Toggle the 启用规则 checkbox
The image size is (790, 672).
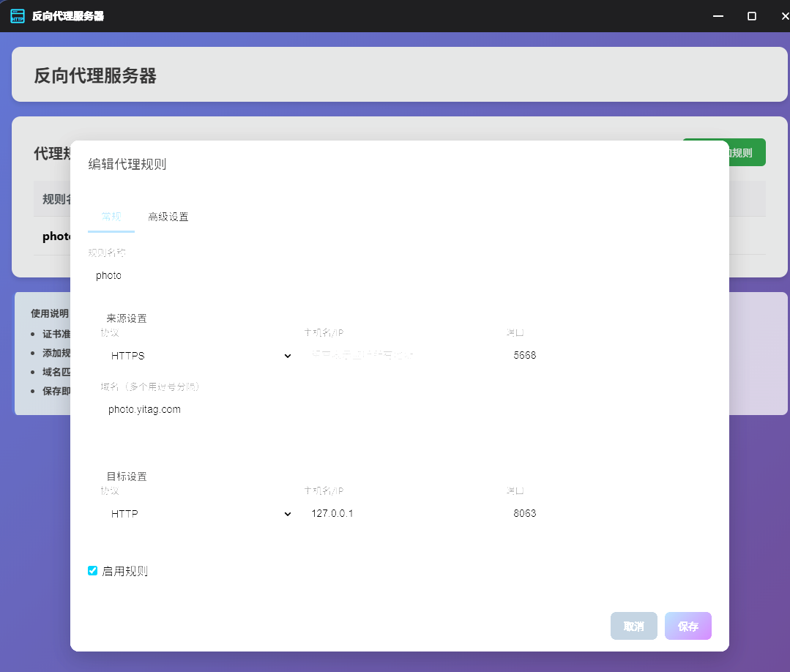coord(93,571)
